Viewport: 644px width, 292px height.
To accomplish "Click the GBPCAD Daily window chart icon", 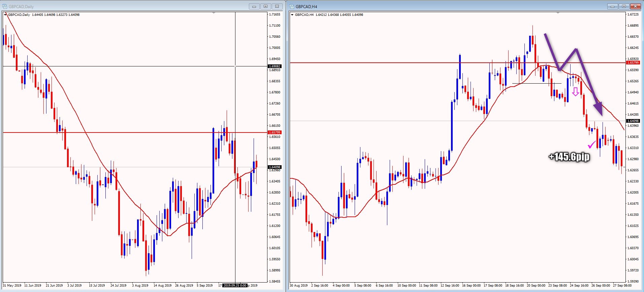I will point(5,6).
